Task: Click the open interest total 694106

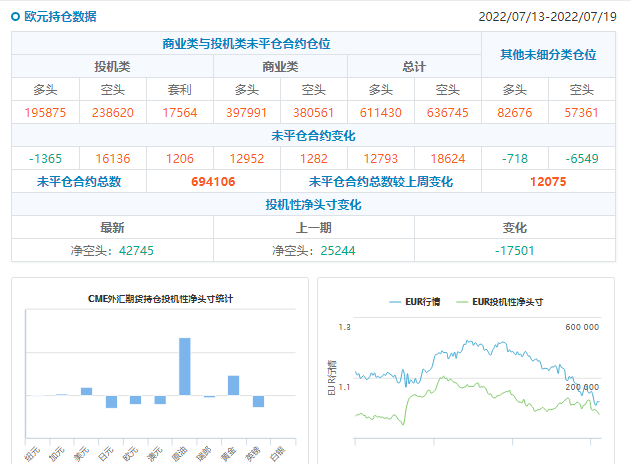Action: tap(212, 181)
